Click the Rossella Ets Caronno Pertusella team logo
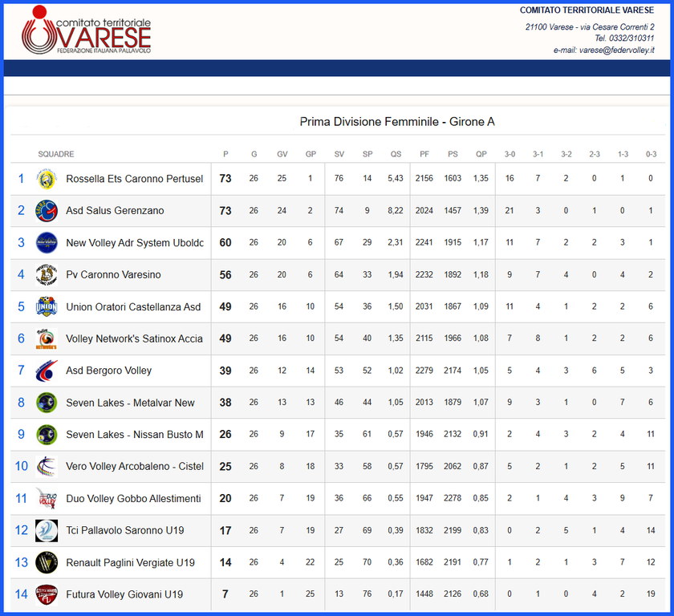Viewport: 674px width, 616px height. [x=47, y=179]
